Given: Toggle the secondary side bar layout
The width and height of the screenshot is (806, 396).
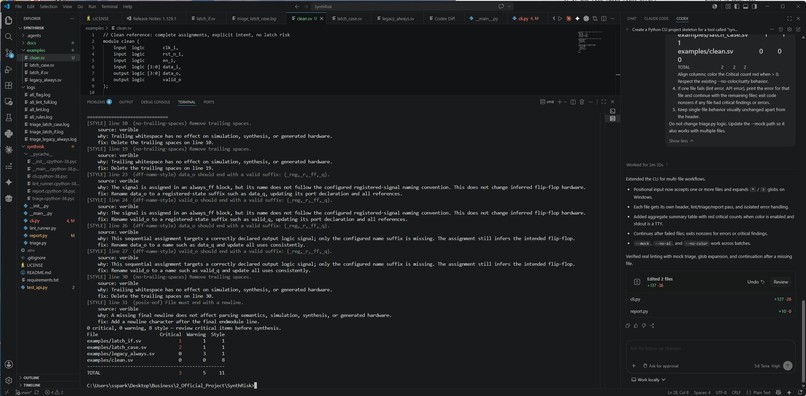Looking at the screenshot, I should 755,7.
